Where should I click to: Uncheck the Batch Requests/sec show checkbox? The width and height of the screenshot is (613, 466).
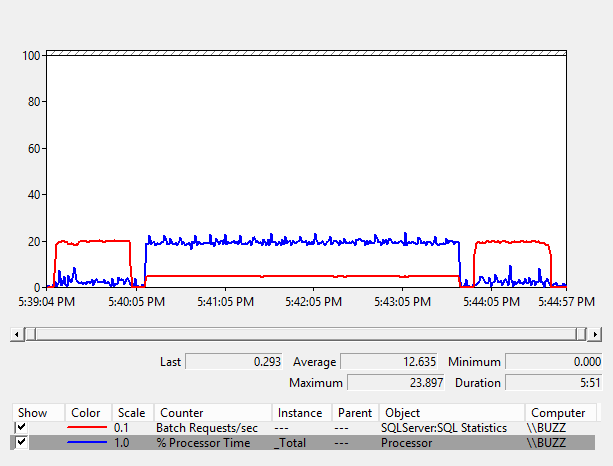pyautogui.click(x=22, y=427)
